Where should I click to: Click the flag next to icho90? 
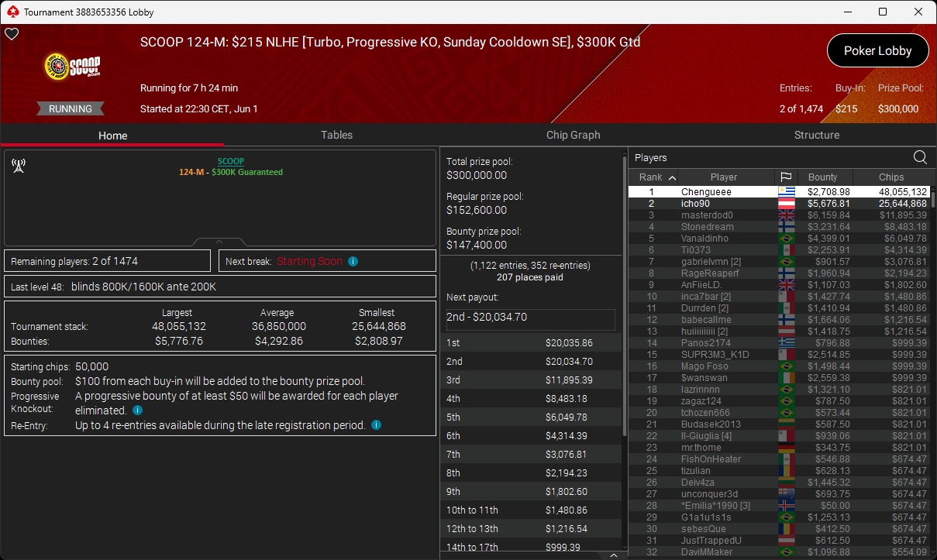787,204
